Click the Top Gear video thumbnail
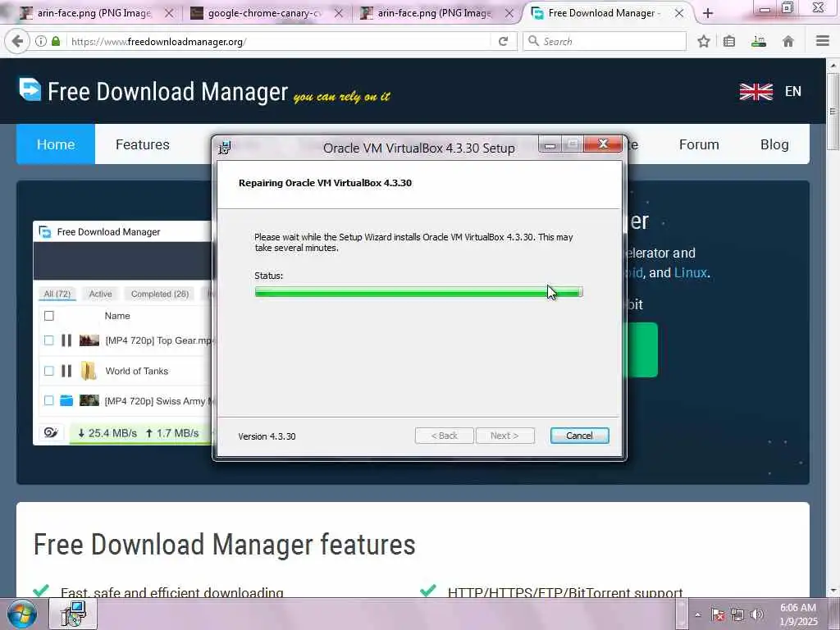 click(89, 340)
